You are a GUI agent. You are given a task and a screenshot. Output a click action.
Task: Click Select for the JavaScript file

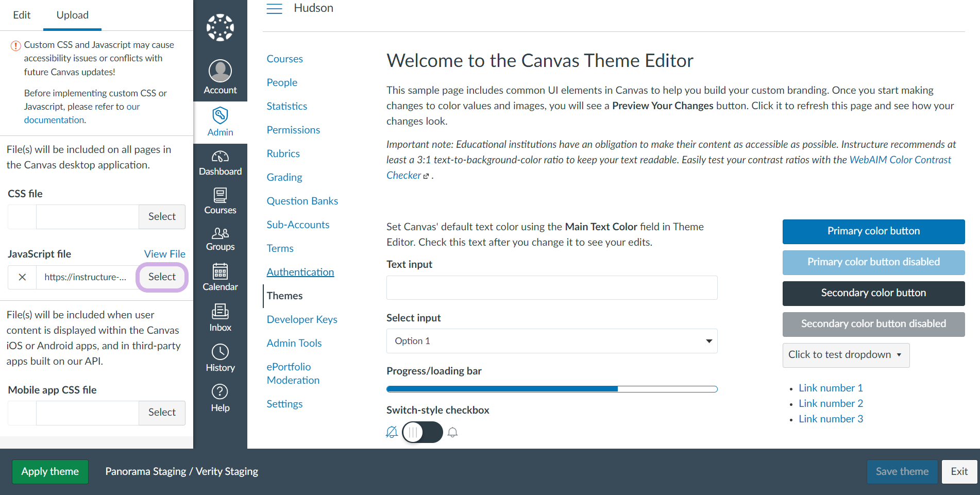[162, 277]
